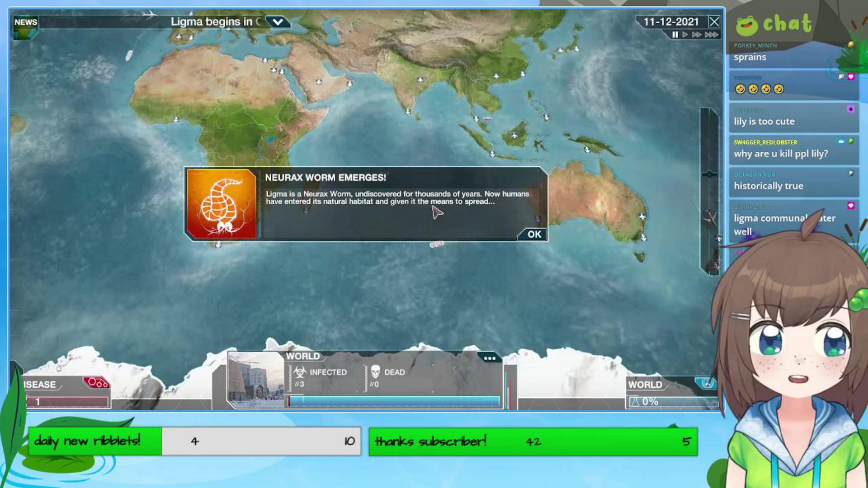
Task: Click the biohazard Infected icon
Action: pos(299,372)
